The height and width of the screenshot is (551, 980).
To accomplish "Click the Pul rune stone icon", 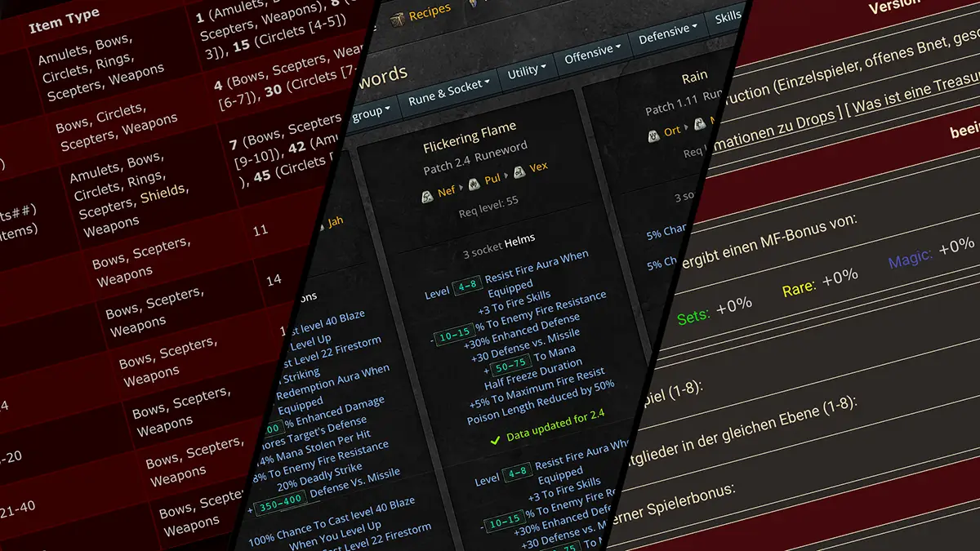I will (x=473, y=181).
